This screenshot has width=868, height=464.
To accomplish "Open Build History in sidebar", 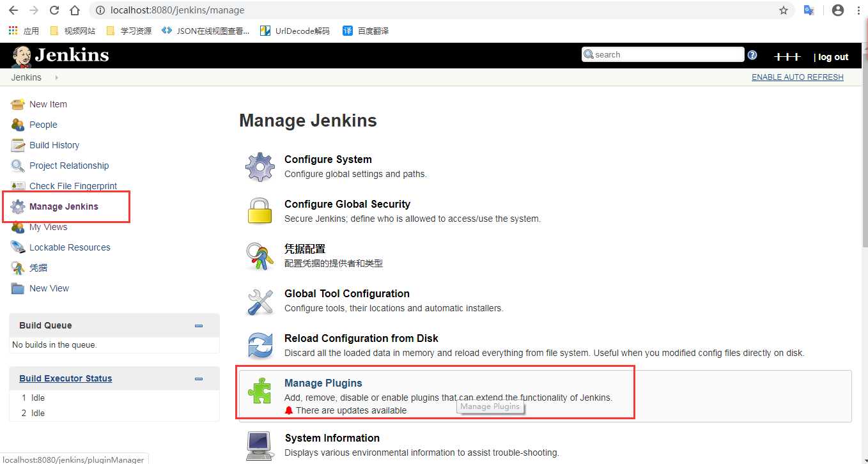I will coord(54,145).
